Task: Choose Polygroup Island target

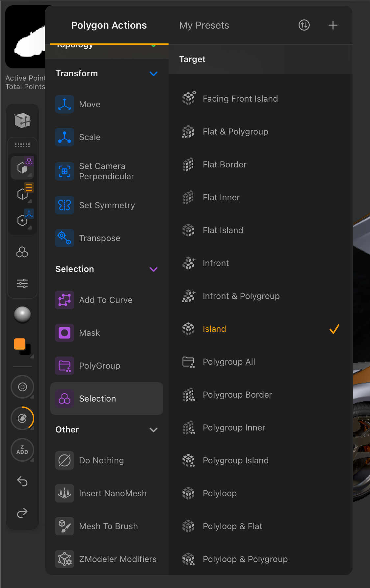Action: [x=260, y=460]
